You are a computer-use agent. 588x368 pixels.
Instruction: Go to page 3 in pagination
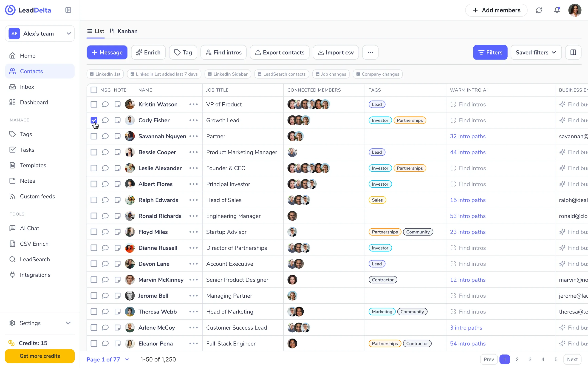(x=530, y=359)
